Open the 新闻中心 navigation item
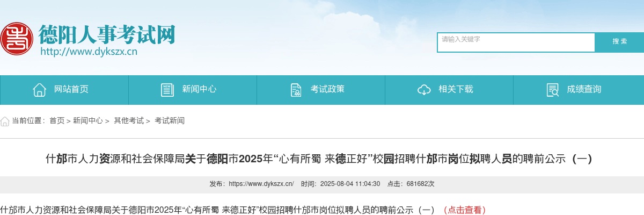The height and width of the screenshot is (215, 644). coord(193,90)
